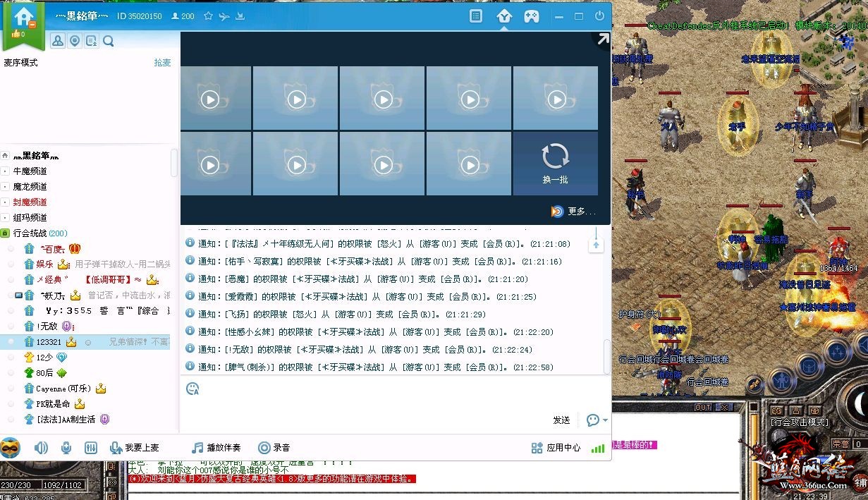Click the 抢麦 link
The image size is (868, 500).
(162, 63)
